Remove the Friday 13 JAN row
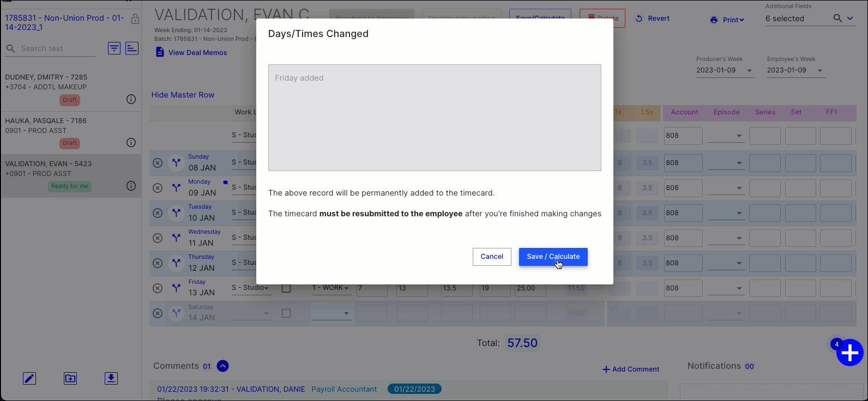868x401 pixels. 158,288
